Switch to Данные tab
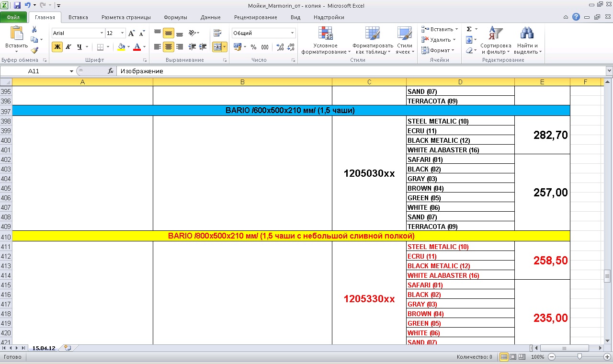The height and width of the screenshot is (364, 613). (211, 17)
